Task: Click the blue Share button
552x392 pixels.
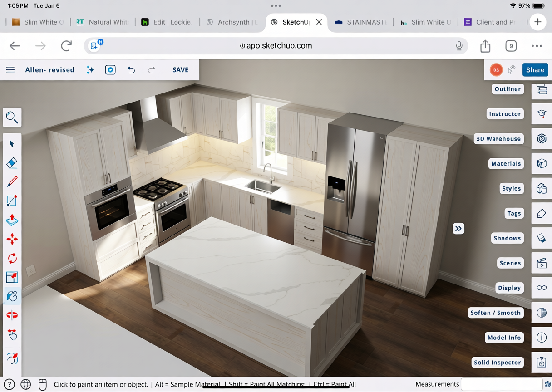Action: 535,70
